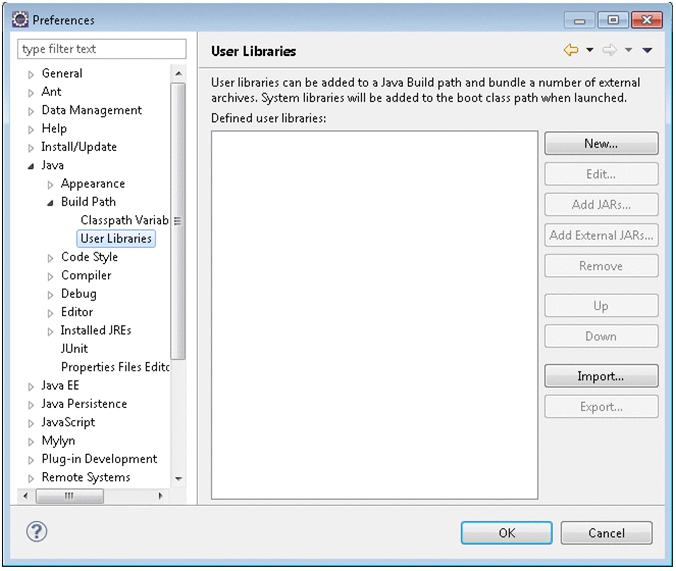676x571 pixels.
Task: Expand the Remote Systems node
Action: pos(31,478)
